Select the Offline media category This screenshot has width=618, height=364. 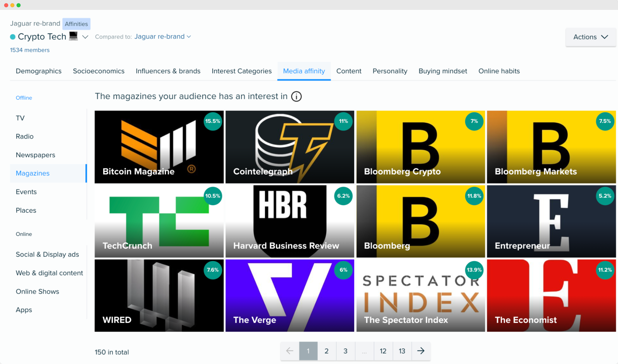tap(24, 98)
